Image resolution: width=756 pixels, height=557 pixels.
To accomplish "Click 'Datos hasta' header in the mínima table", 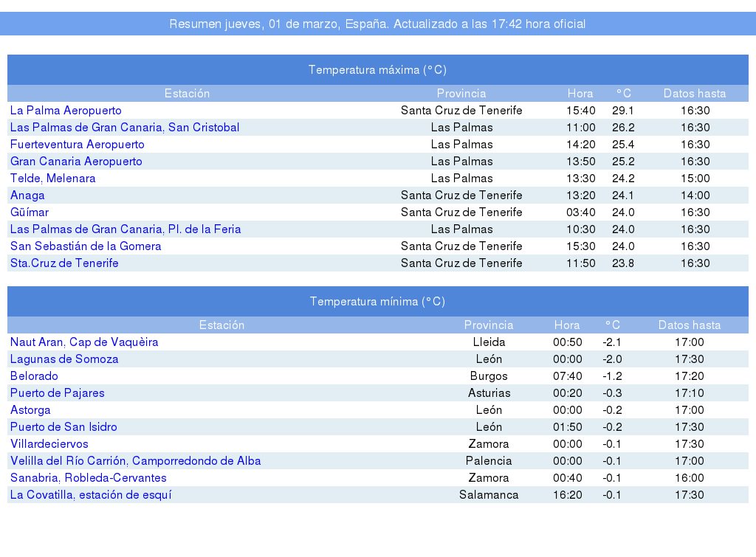I will pos(690,325).
